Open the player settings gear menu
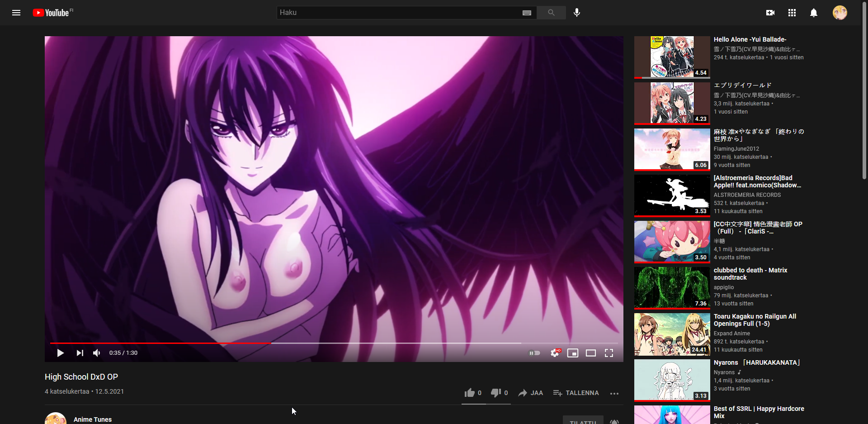The width and height of the screenshot is (868, 424). (555, 353)
